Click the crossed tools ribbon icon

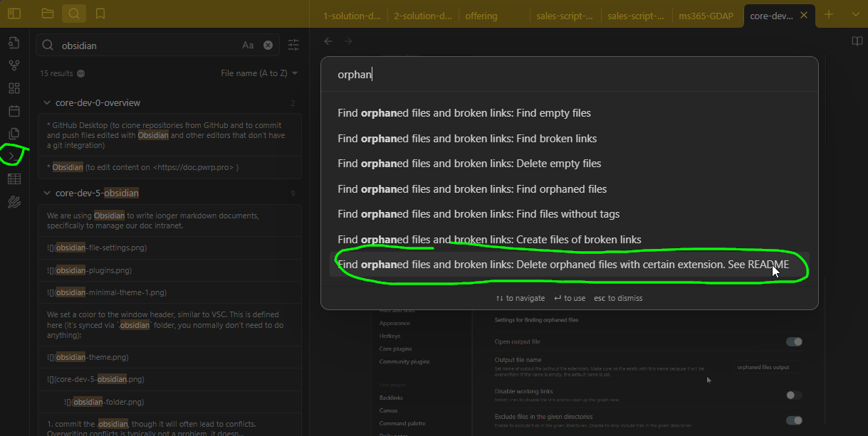tap(14, 202)
